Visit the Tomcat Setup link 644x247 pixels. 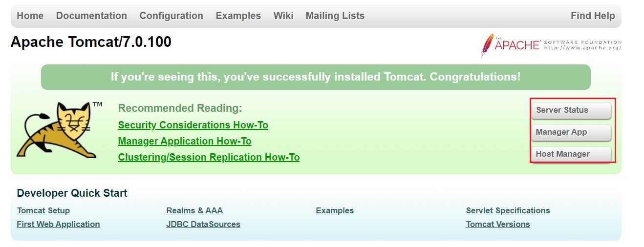coord(43,210)
